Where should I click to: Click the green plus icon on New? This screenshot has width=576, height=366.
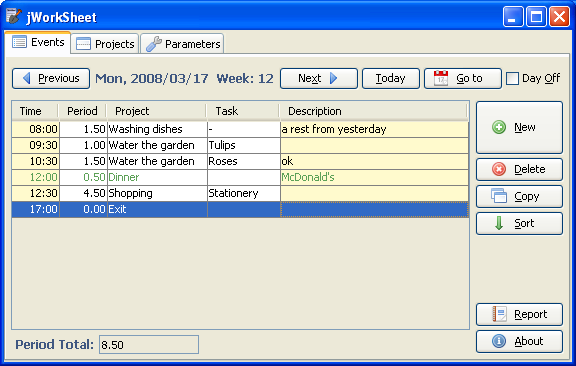(x=499, y=128)
